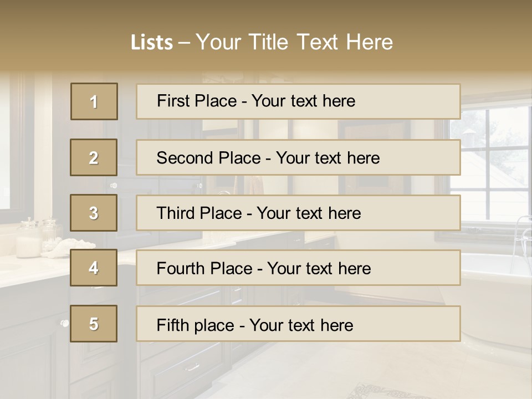Click the number 5 box
Image resolution: width=532 pixels, height=399 pixels.
[x=94, y=324]
